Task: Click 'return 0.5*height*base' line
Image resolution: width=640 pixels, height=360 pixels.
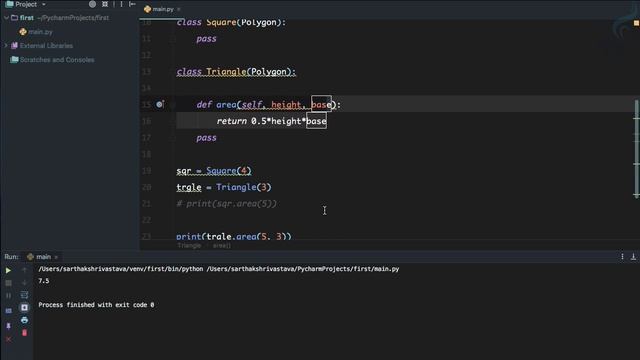Action: (x=271, y=121)
